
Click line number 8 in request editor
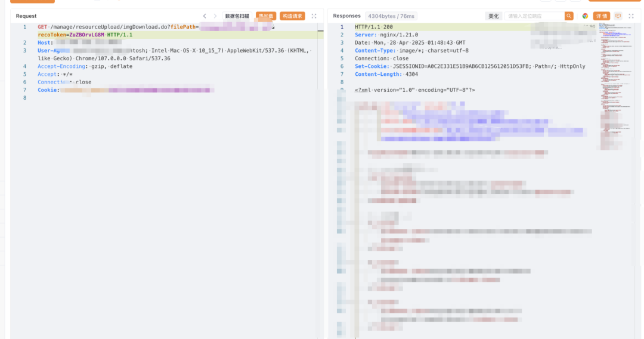coord(24,98)
